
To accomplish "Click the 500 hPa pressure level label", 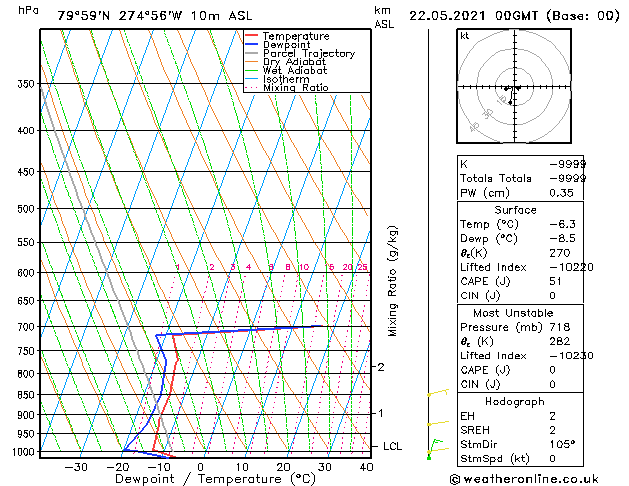I will point(26,209).
